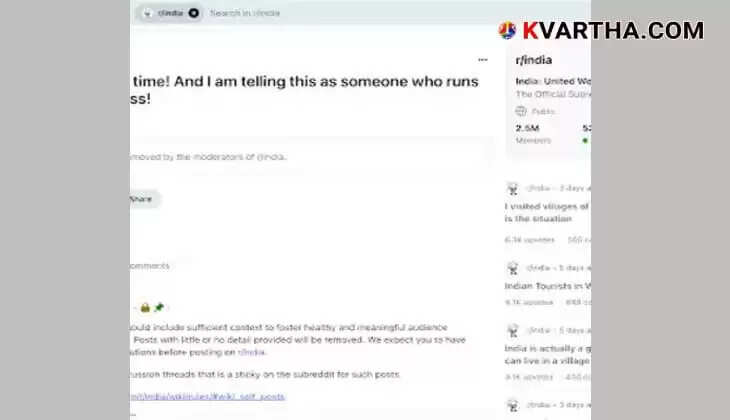The image size is (730, 420).
Task: Remove the r/india search filter chip
Action: point(194,13)
